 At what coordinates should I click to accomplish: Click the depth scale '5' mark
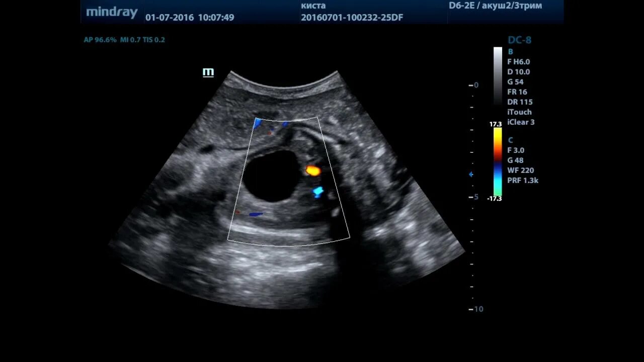476,197
